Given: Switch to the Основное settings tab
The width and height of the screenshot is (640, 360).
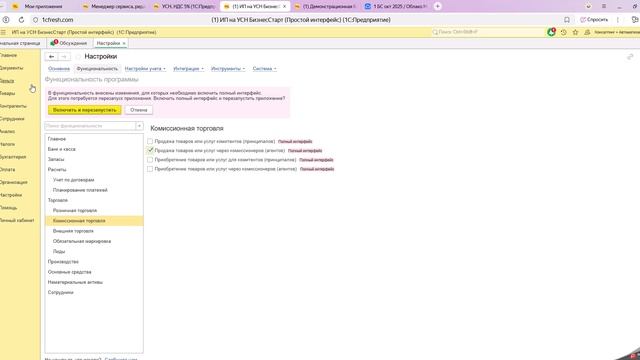Looking at the screenshot, I should [x=59, y=69].
